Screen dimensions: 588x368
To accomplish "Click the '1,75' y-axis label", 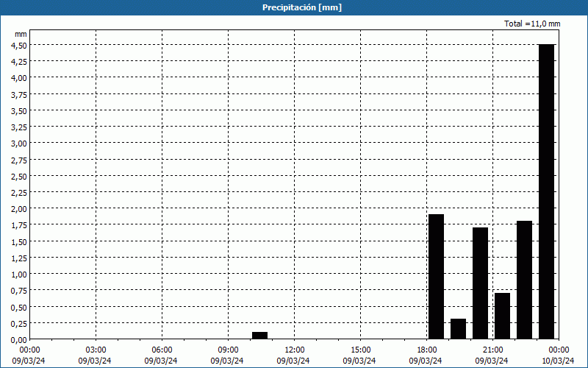I will (x=19, y=225).
